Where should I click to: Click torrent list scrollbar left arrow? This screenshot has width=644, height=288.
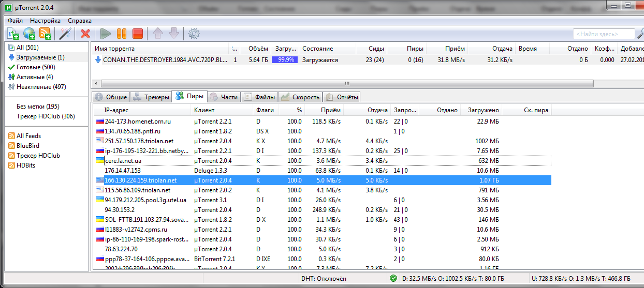[96, 83]
